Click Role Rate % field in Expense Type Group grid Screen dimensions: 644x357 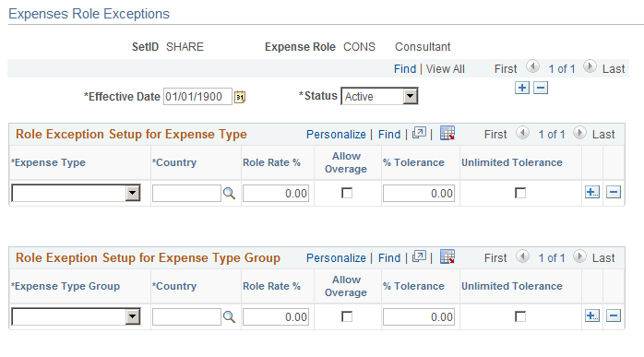coord(276,316)
